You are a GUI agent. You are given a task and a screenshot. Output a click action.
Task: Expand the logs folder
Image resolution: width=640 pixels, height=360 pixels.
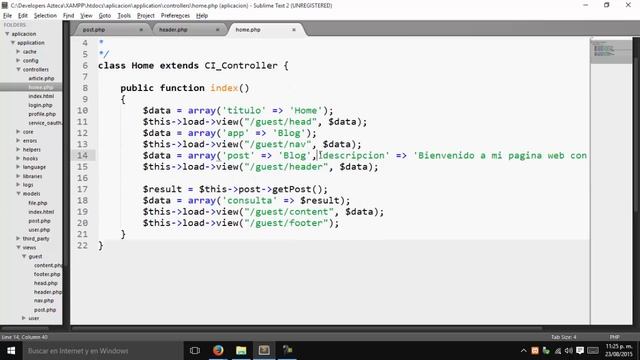click(18, 185)
